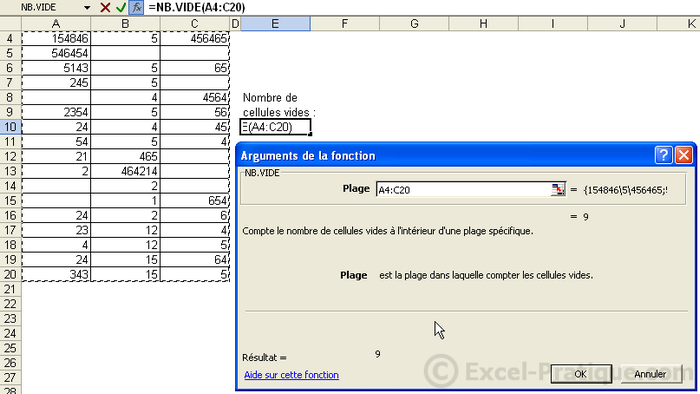Select column H header
Image resolution: width=700 pixels, height=394 pixels.
[483, 24]
